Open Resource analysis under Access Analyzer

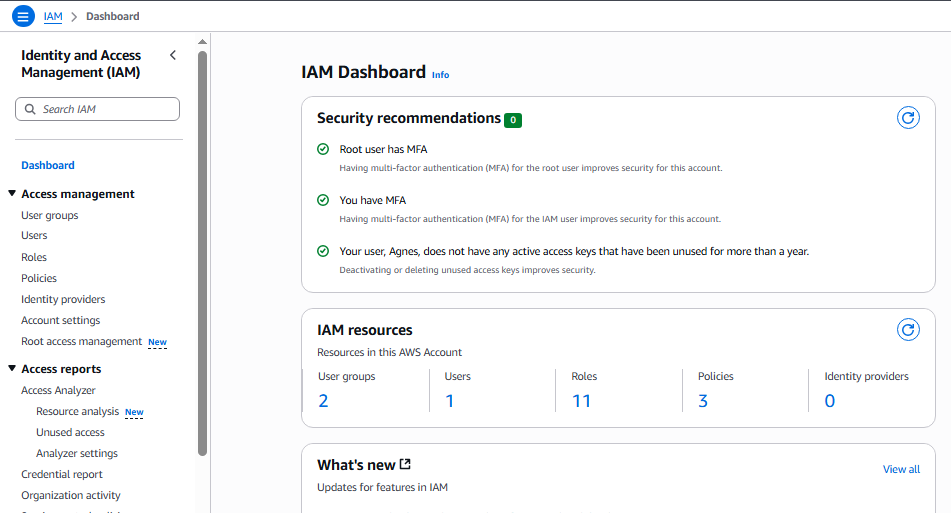tap(78, 411)
